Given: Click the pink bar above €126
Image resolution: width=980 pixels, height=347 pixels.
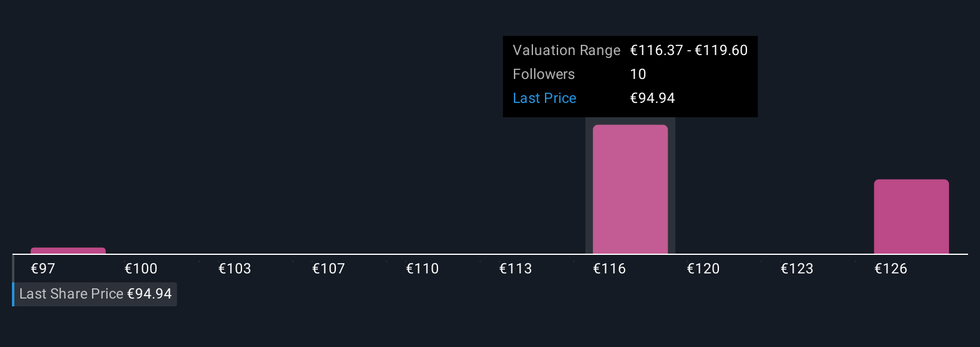Looking at the screenshot, I should coord(911,217).
